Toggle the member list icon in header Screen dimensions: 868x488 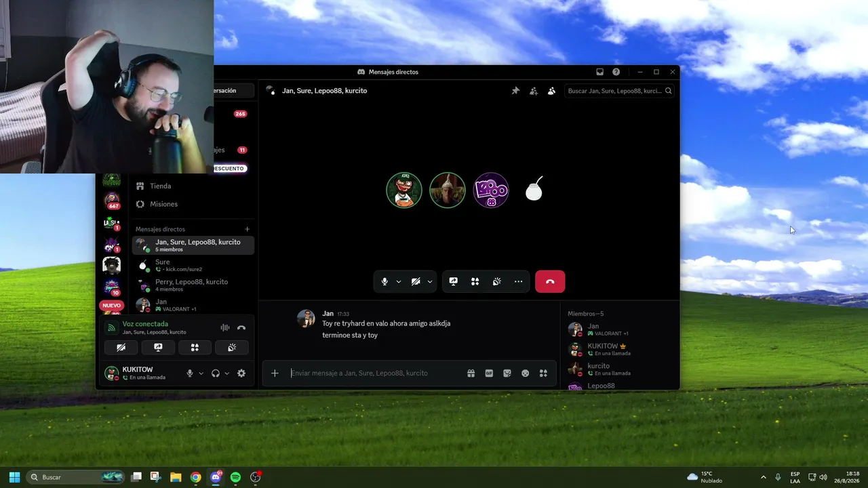551,91
